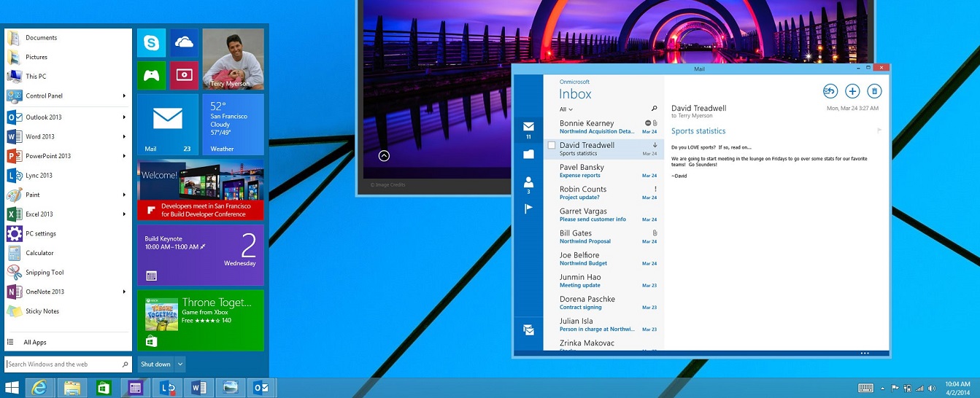Expand the All filter dropdown in Mail inbox
Image resolution: width=980 pixels, height=398 pixels.
point(566,109)
